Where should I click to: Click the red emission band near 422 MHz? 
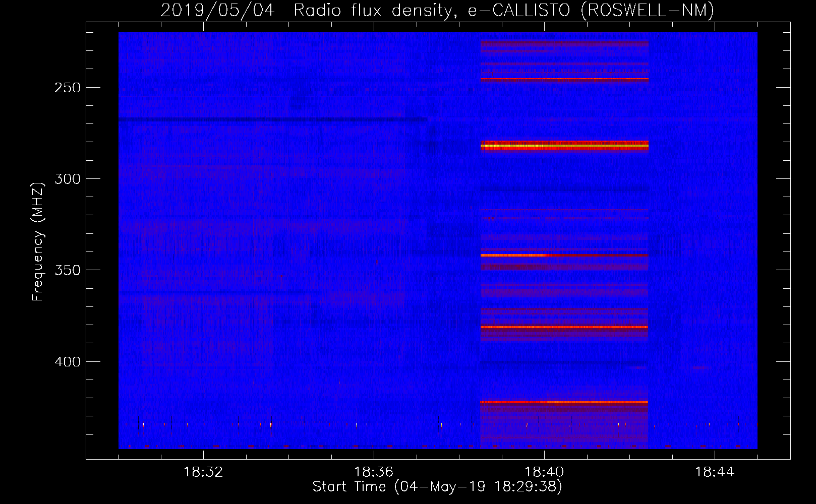point(564,402)
